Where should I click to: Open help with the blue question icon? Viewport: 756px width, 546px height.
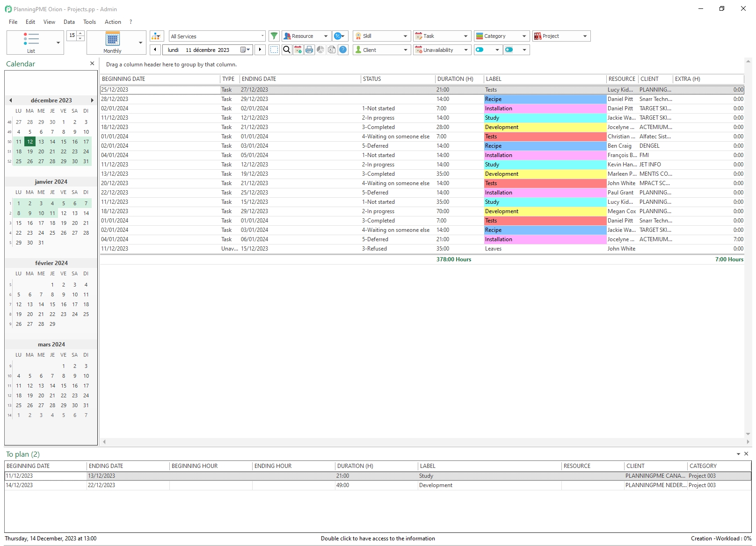tap(343, 50)
